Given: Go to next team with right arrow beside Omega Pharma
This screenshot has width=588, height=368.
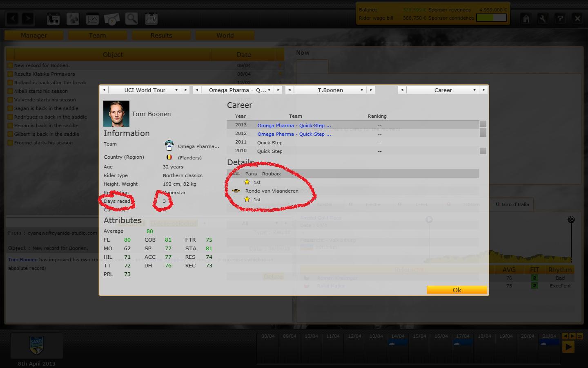Looking at the screenshot, I should (278, 90).
